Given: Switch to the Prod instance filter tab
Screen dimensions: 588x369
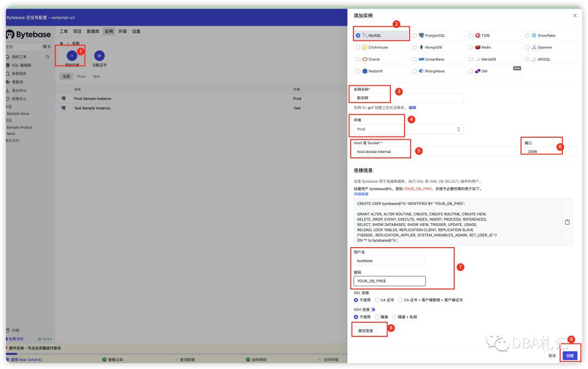Looking at the screenshot, I should [x=81, y=77].
